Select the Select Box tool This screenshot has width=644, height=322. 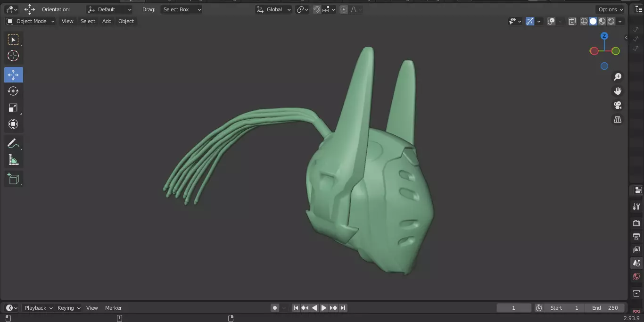(13, 40)
